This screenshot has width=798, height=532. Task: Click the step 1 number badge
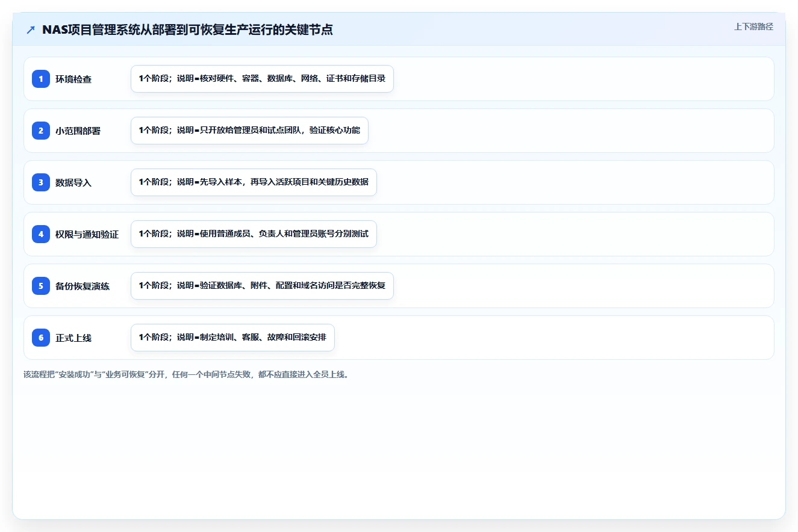(41, 79)
